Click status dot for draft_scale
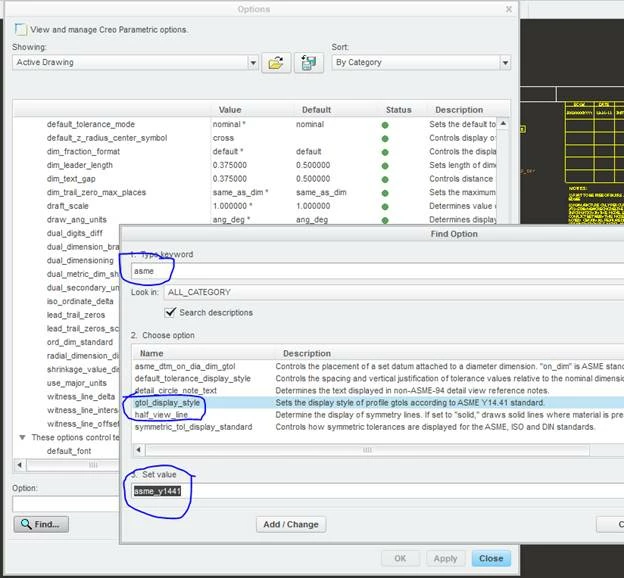624x578 pixels. (x=385, y=207)
